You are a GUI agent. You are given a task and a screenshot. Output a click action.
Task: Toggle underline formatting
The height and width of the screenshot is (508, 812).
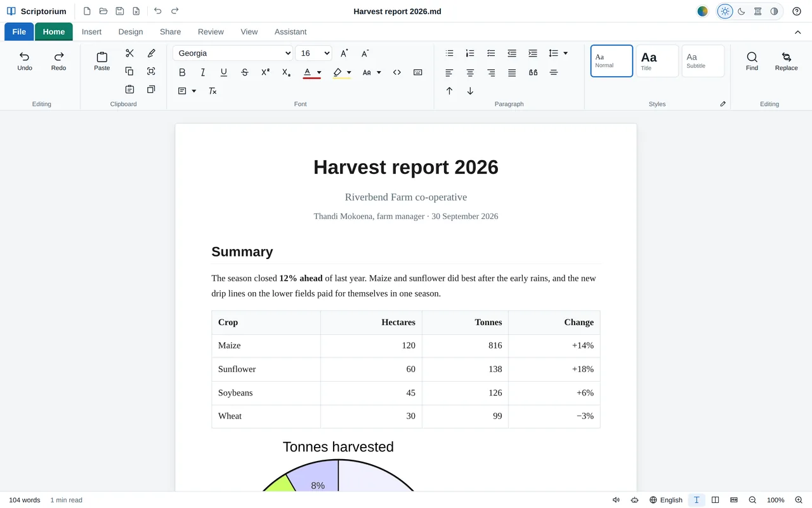pos(224,72)
